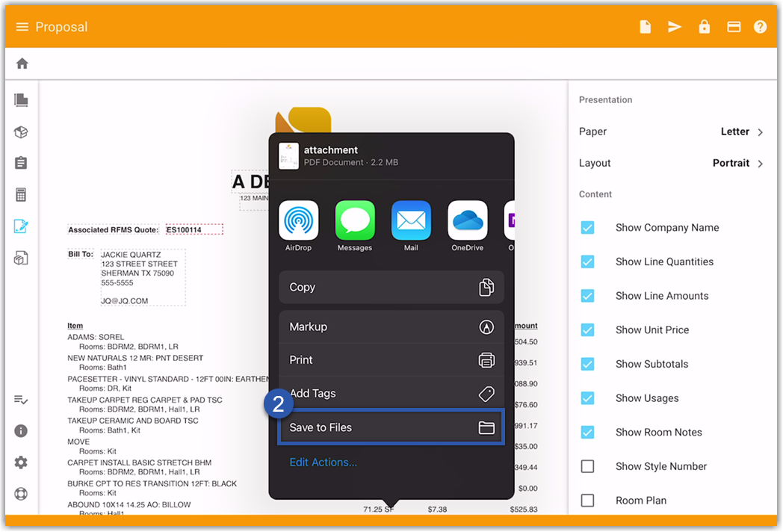Click the Bill To address block
The image size is (783, 532).
click(x=143, y=277)
